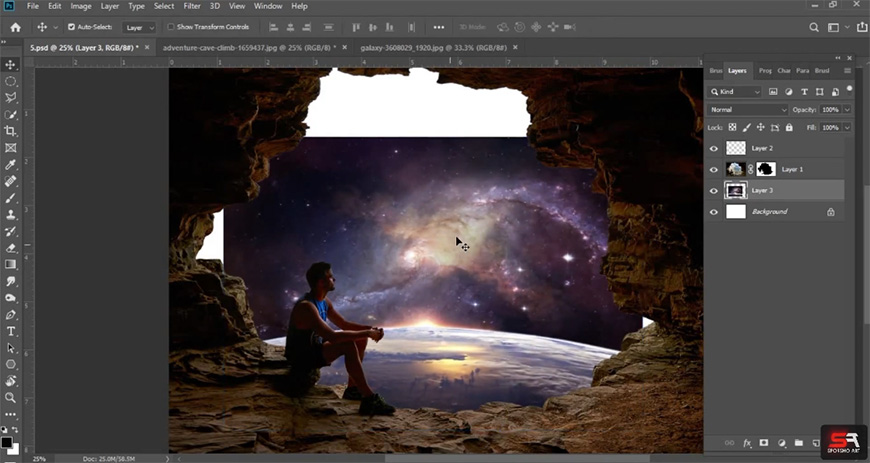
Task: Select the Path Selection tool
Action: click(x=10, y=348)
